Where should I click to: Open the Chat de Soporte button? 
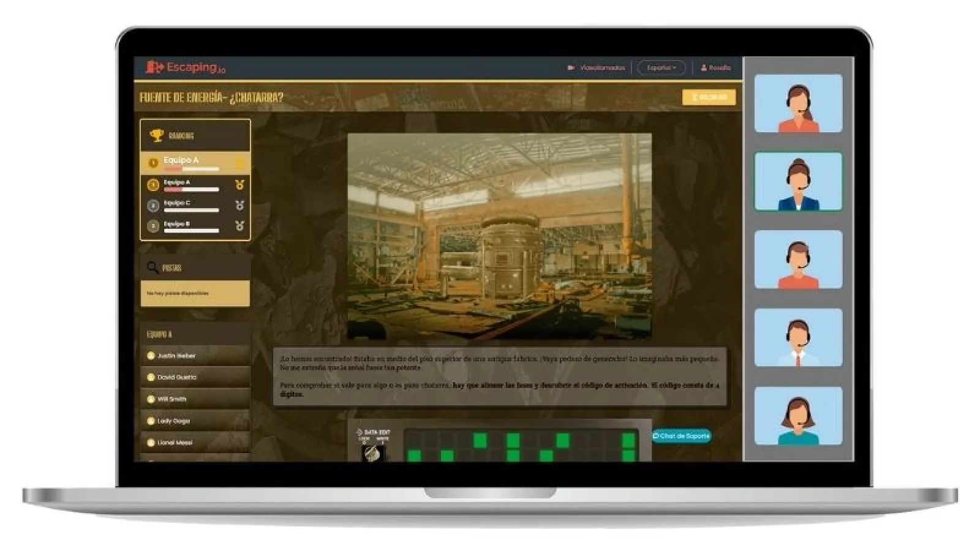click(681, 436)
